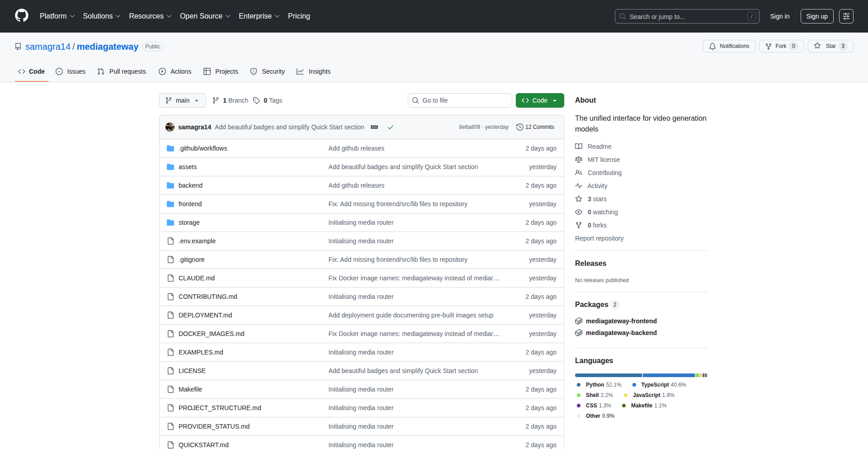Switch to the Issues tab
Screen dimensions: 868x449
(71, 71)
